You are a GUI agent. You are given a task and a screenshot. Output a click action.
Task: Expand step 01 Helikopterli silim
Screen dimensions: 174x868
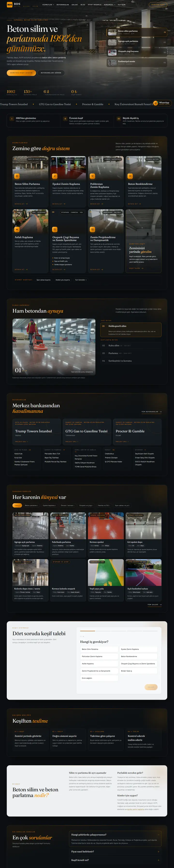(131, 330)
